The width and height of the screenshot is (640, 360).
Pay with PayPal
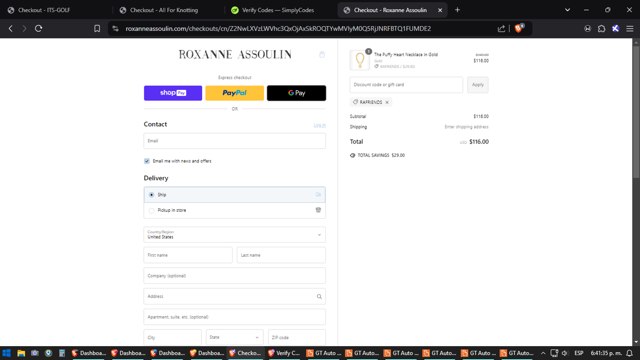[x=235, y=93]
